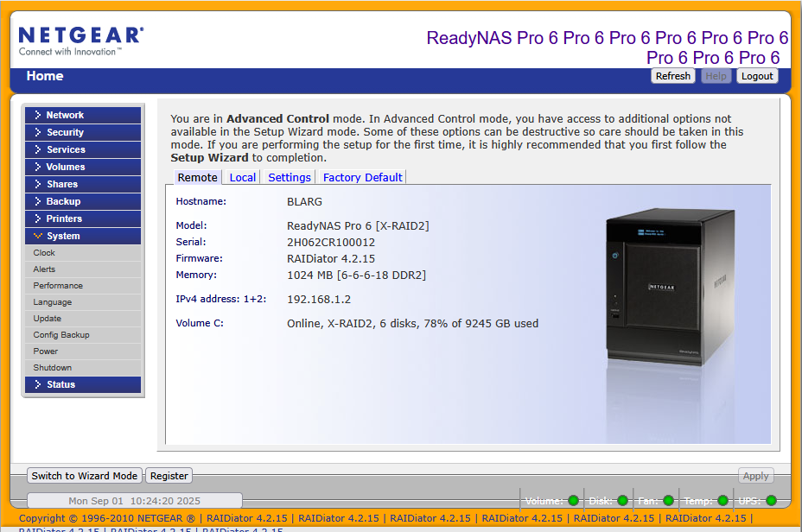Open the Alerts settings page
Viewport: 802px width, 532px height.
pyautogui.click(x=83, y=269)
